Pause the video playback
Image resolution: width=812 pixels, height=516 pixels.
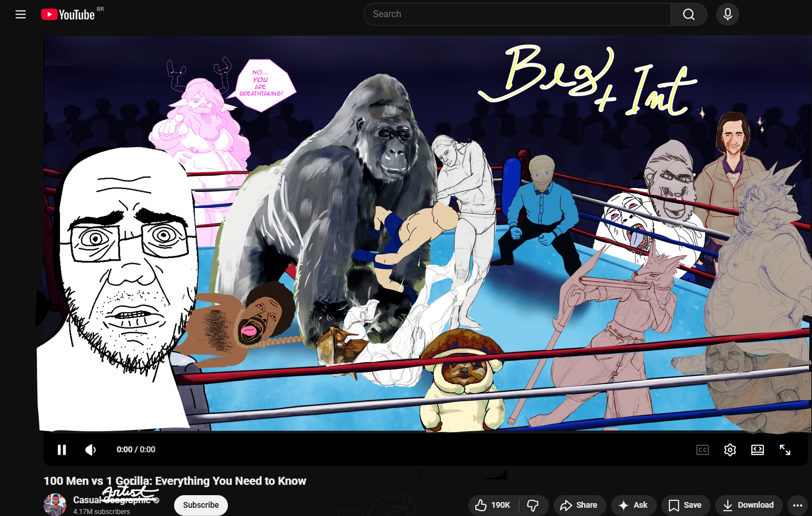pyautogui.click(x=62, y=450)
